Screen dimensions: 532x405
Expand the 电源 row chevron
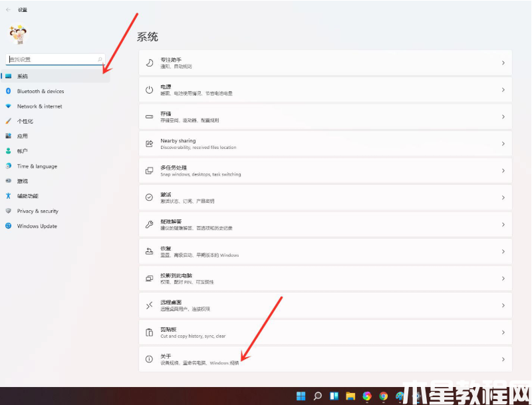(503, 90)
